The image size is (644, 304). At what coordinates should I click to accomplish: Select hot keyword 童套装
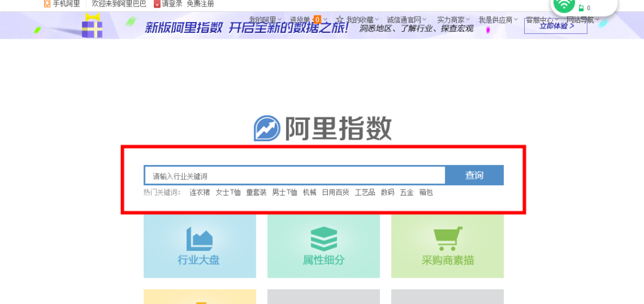point(256,193)
